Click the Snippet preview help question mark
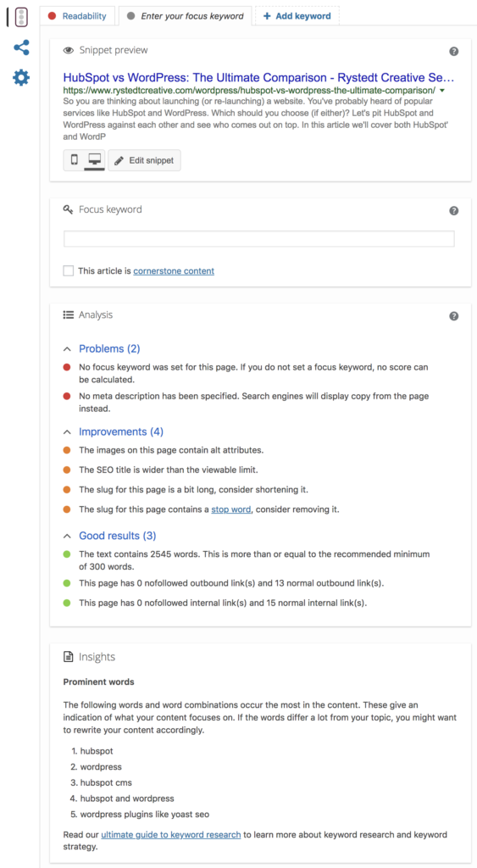 tap(454, 52)
